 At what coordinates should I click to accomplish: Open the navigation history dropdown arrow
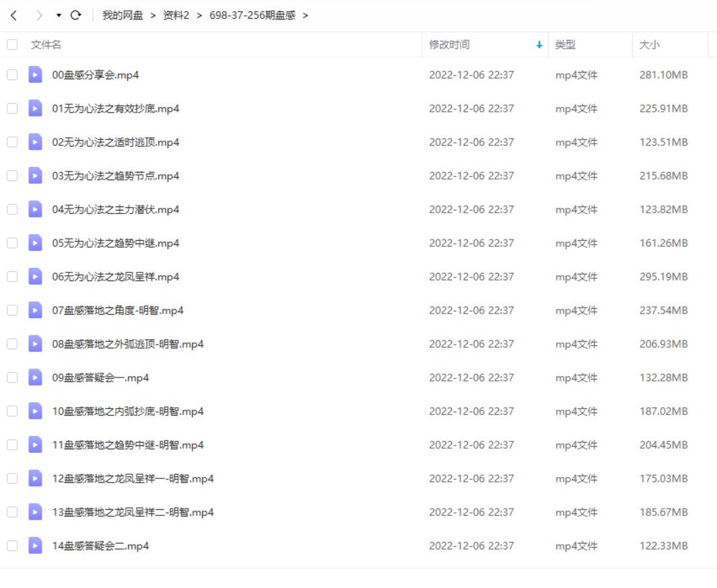tap(59, 15)
